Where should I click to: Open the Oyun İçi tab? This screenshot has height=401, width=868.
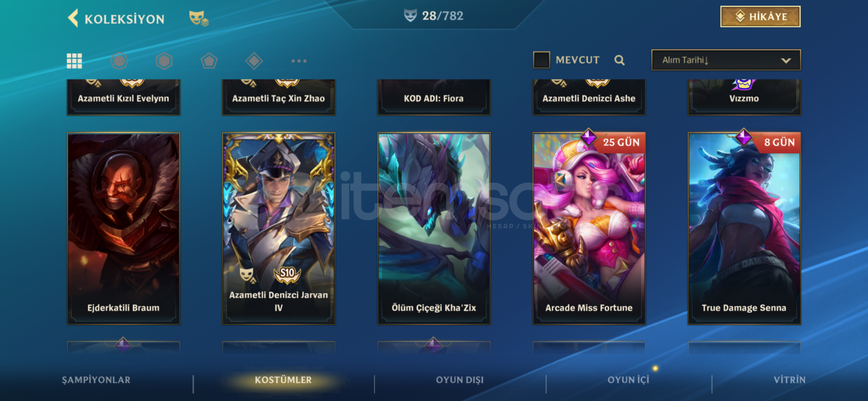pos(628,380)
